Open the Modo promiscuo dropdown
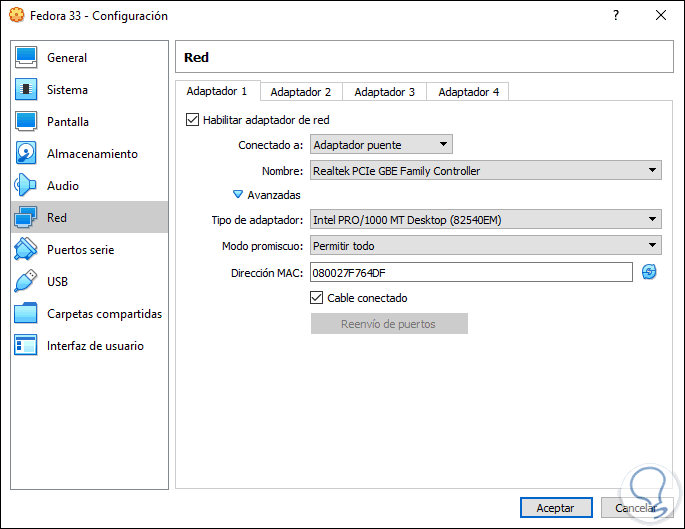Viewport: 685px width, 529px height. pos(485,245)
